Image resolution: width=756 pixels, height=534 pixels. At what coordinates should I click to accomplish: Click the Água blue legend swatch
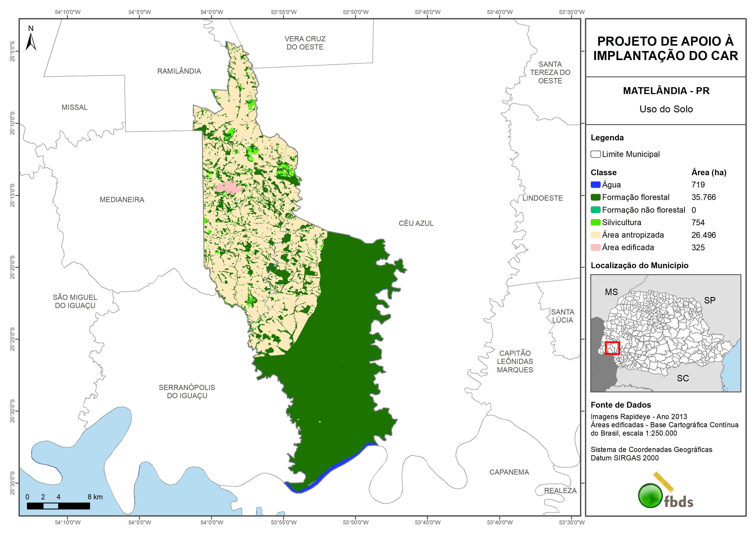[595, 185]
